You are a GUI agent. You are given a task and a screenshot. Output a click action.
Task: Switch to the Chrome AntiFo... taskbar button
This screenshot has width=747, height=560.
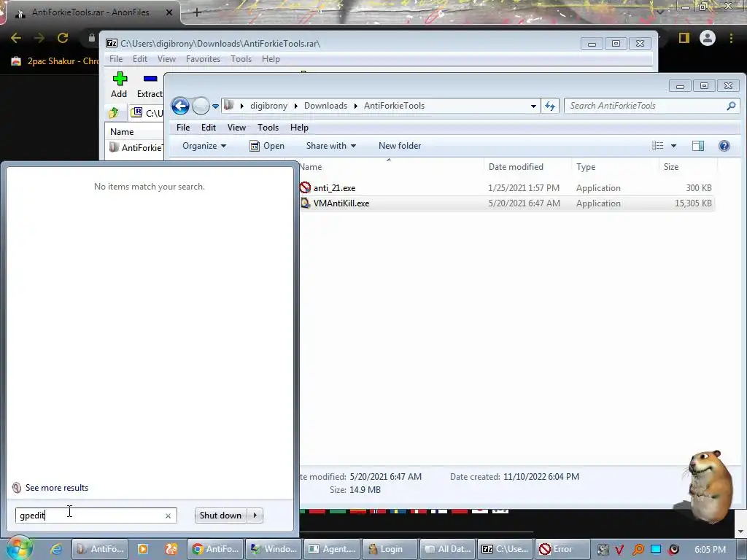215,549
